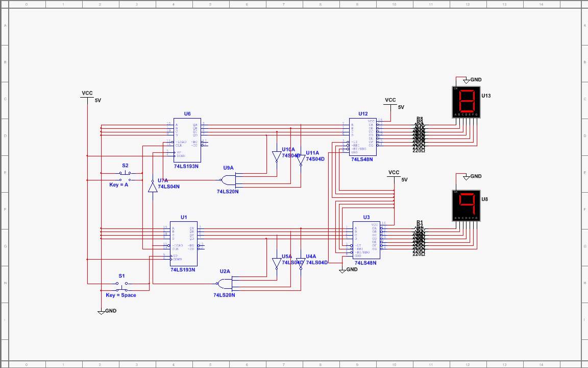This screenshot has width=588, height=368.
Task: Toggle the S1 pushbutton switch
Action: [x=121, y=287]
